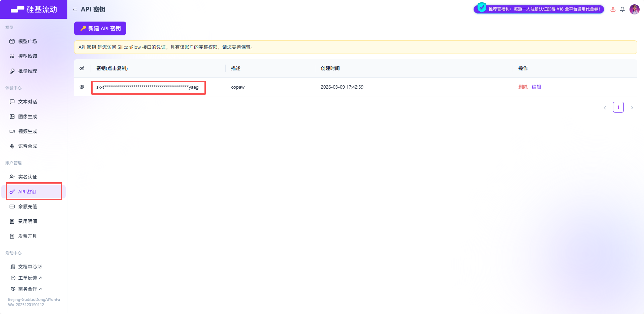The width and height of the screenshot is (644, 314).
Task: Click the red gift icon in header
Action: pos(613,9)
